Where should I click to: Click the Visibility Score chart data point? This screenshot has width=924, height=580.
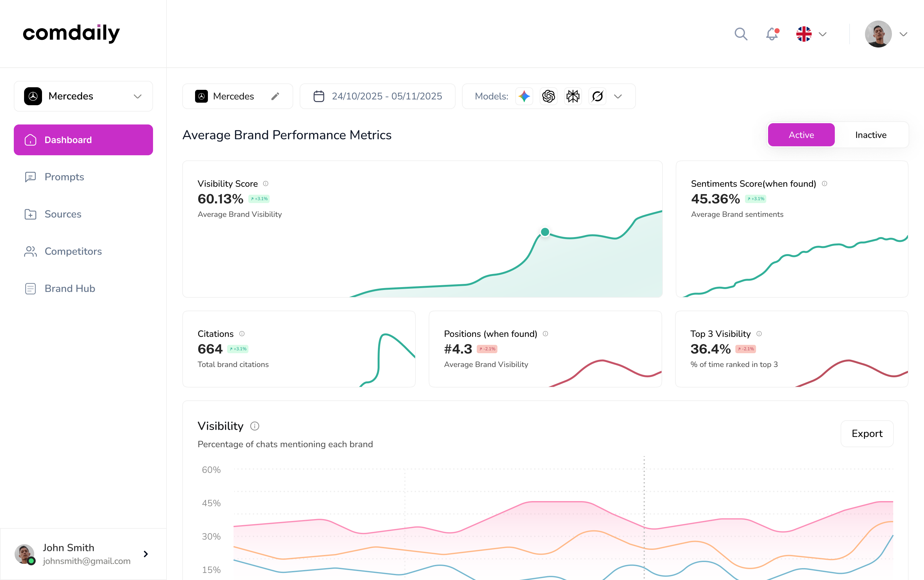tap(545, 232)
